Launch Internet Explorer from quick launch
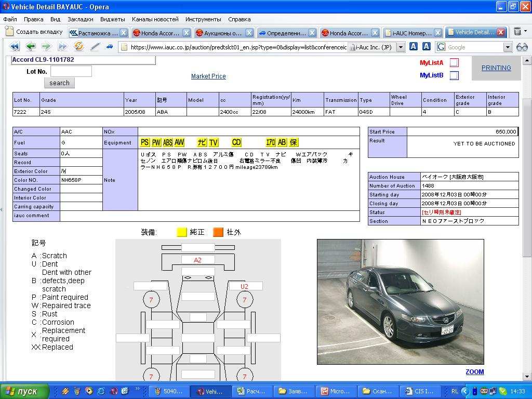The image size is (532, 399). point(101,391)
